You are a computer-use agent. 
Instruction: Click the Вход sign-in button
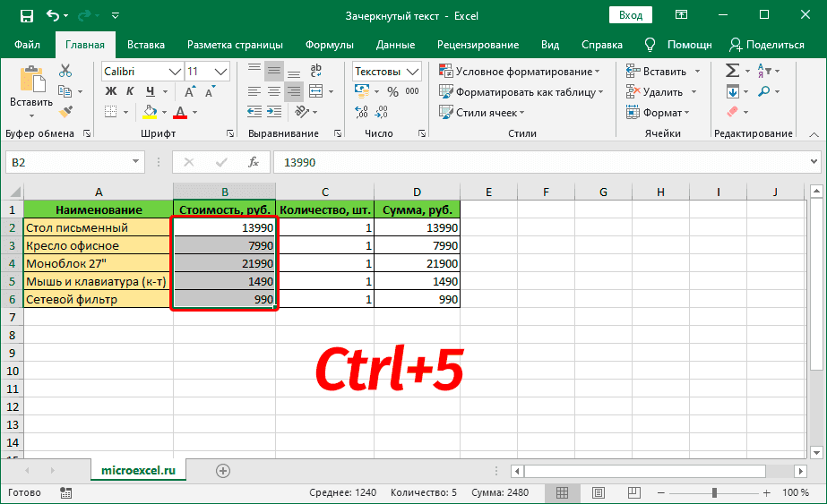[x=631, y=15]
